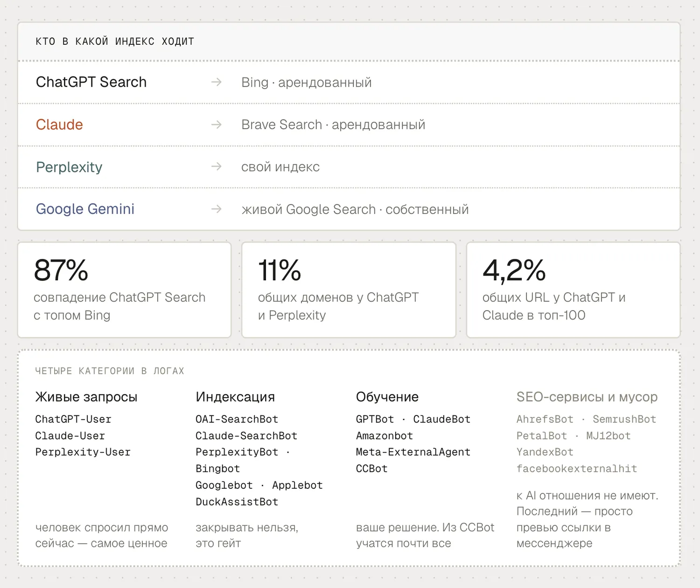The height and width of the screenshot is (588, 700).
Task: Click the label 'ЧЕТЫРЕ КАТЕГОРИИ В ЛОГАХ'
Action: pyautogui.click(x=110, y=371)
